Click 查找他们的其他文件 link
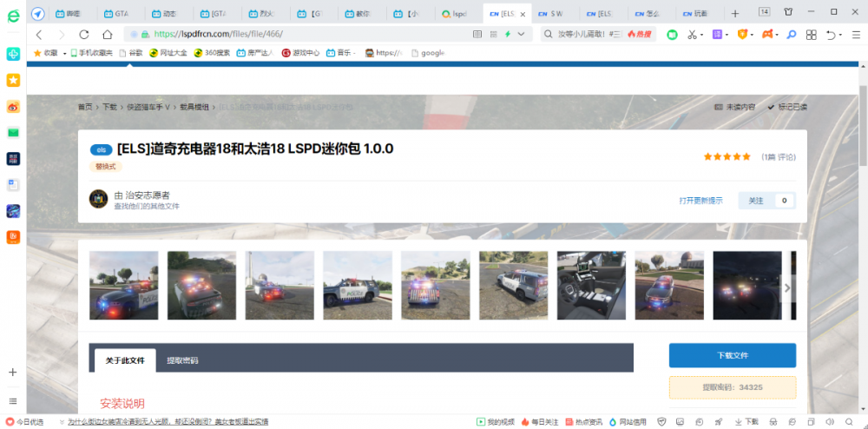The image size is (868, 429). (x=147, y=206)
